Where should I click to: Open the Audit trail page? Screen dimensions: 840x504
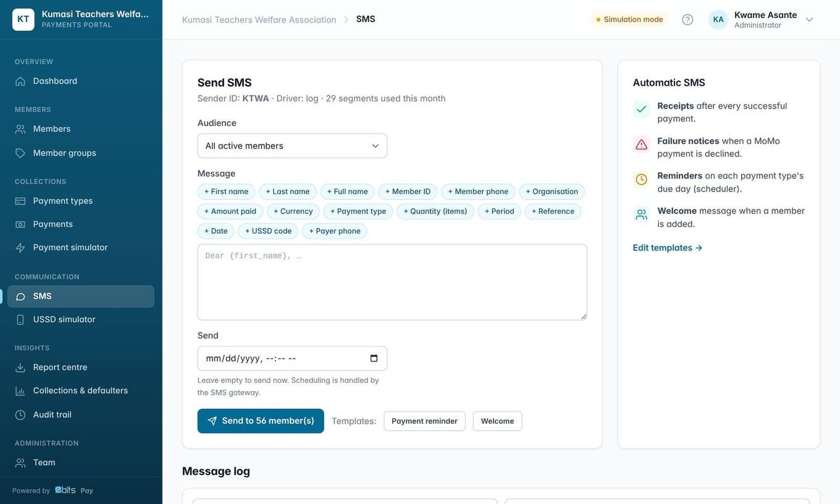coord(81,415)
